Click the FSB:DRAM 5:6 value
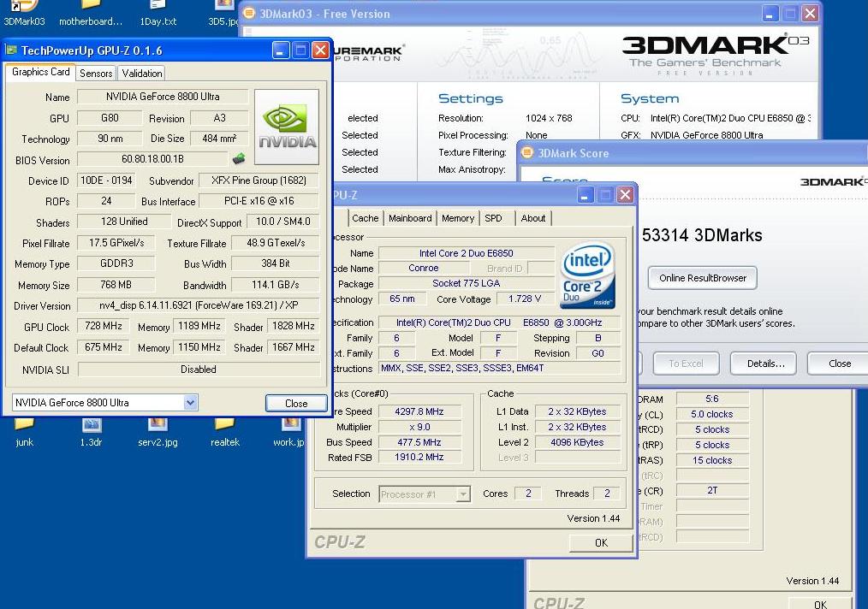The height and width of the screenshot is (609, 868). click(x=712, y=399)
